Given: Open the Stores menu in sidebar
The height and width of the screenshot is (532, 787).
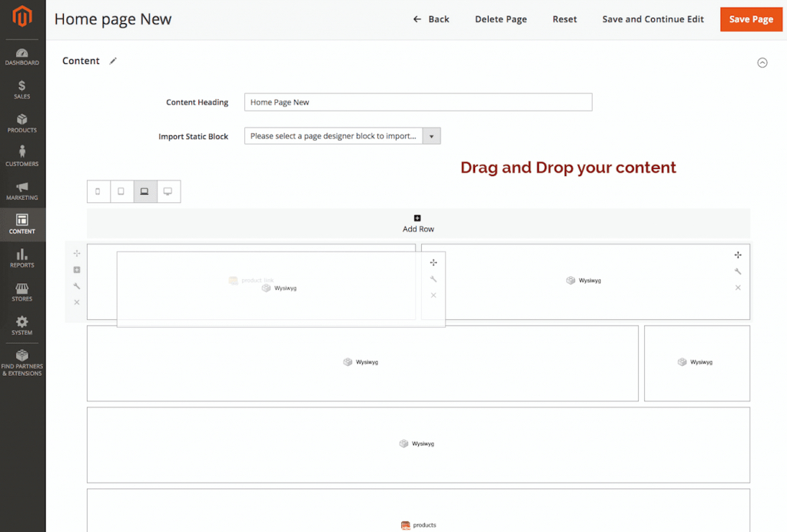Looking at the screenshot, I should (x=22, y=292).
